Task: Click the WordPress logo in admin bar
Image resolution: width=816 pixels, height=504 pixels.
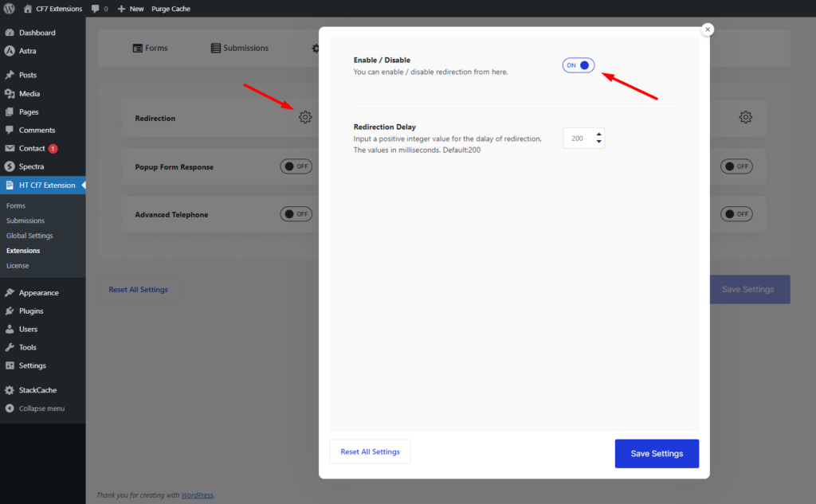Action: tap(10, 9)
